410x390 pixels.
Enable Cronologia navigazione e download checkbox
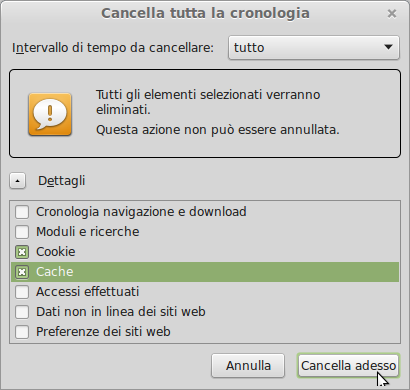22,212
